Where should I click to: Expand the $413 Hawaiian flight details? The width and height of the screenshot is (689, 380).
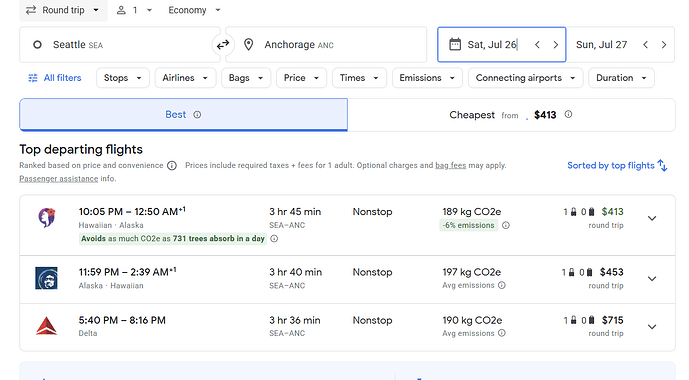coord(652,218)
